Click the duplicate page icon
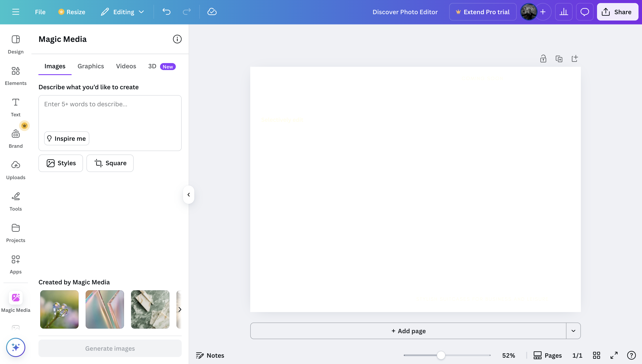The image size is (642, 364). (x=559, y=58)
